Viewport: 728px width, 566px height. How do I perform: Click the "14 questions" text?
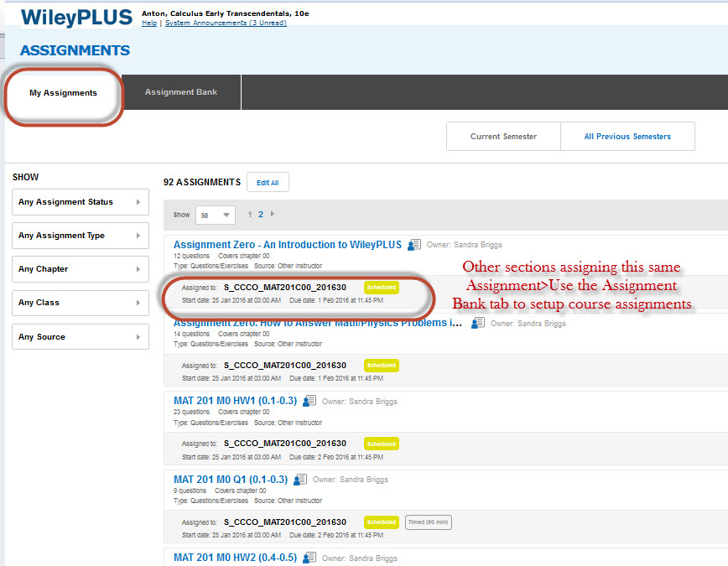(192, 334)
